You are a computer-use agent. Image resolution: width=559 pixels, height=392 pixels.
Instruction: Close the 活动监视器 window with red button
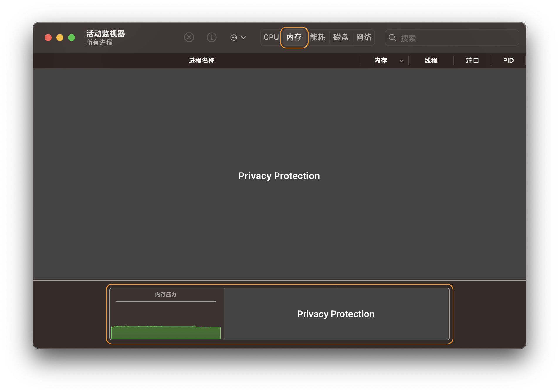click(x=48, y=38)
